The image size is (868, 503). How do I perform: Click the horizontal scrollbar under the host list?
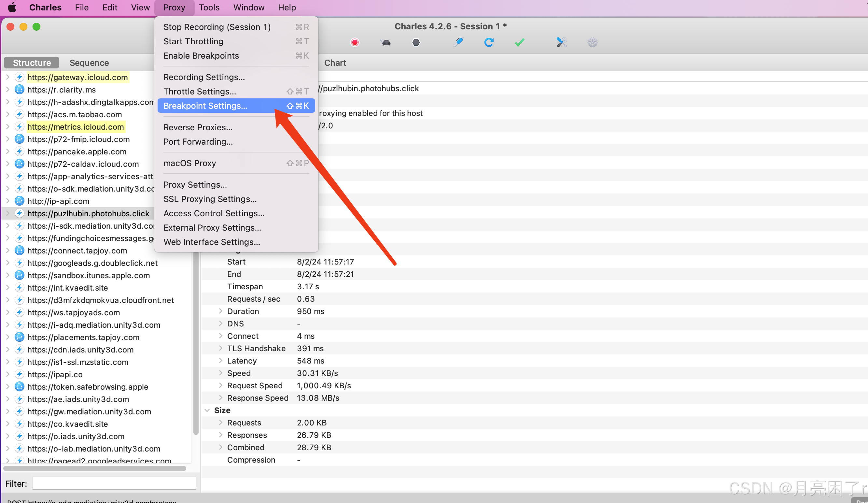pyautogui.click(x=95, y=468)
